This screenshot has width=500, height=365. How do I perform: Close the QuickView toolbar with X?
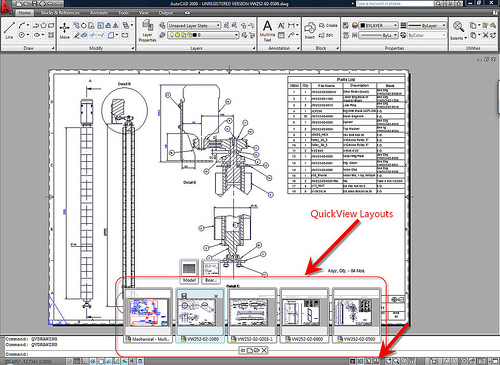coord(264,350)
